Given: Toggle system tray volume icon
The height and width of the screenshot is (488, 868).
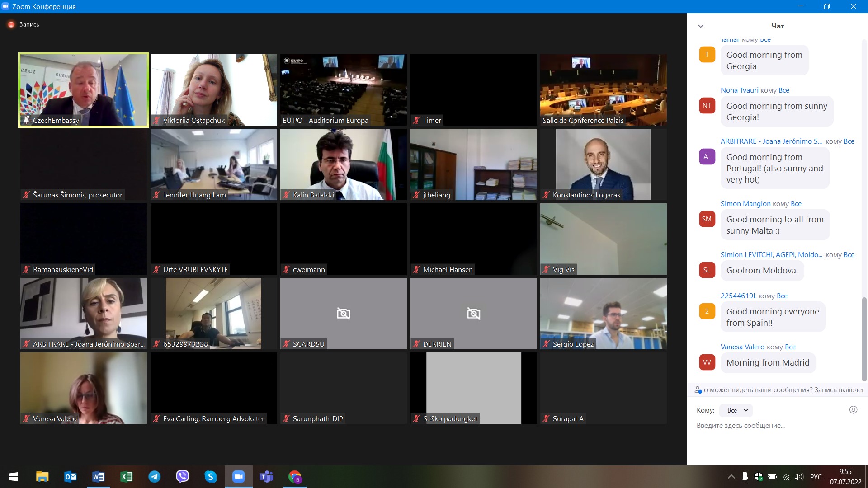Looking at the screenshot, I should click(x=799, y=477).
